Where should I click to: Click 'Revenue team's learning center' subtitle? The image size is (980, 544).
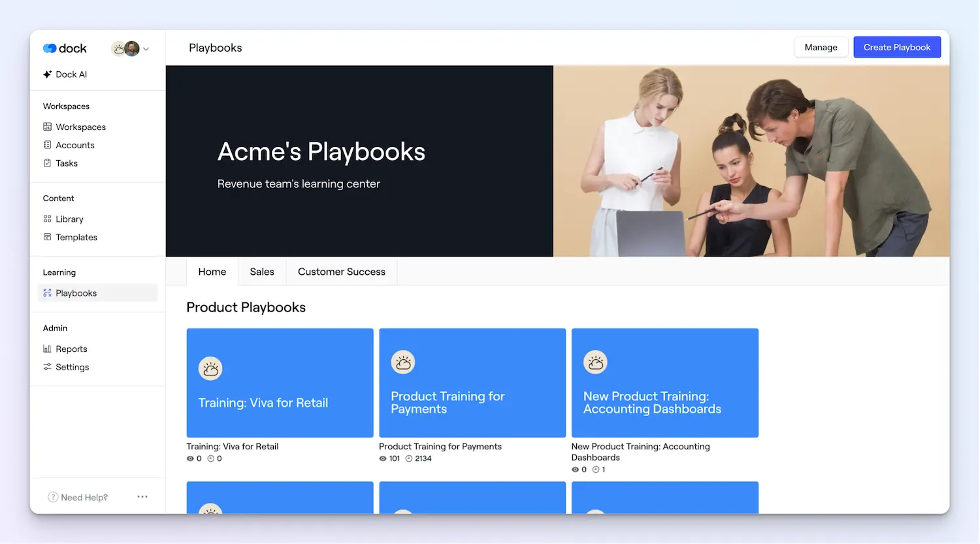(x=299, y=184)
